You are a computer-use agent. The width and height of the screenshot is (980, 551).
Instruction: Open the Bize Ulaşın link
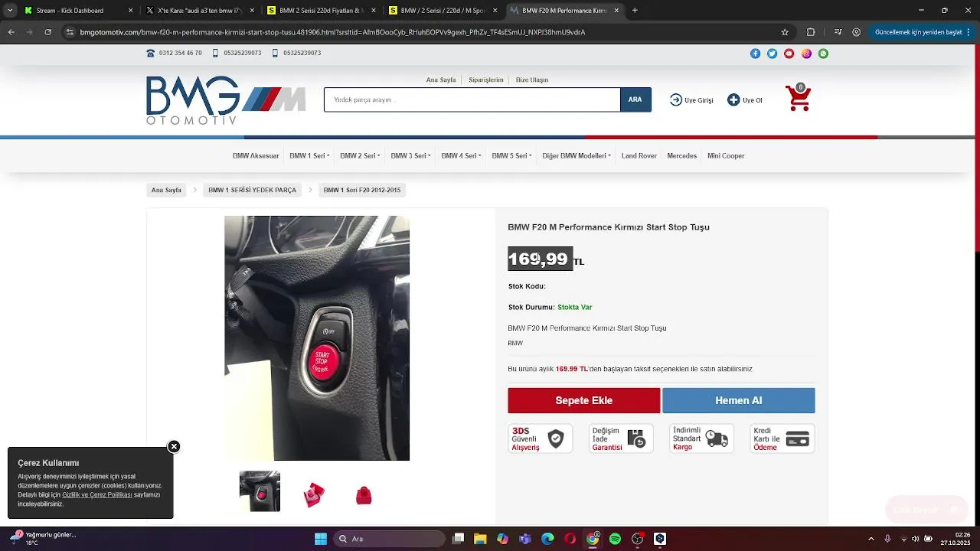pos(532,80)
